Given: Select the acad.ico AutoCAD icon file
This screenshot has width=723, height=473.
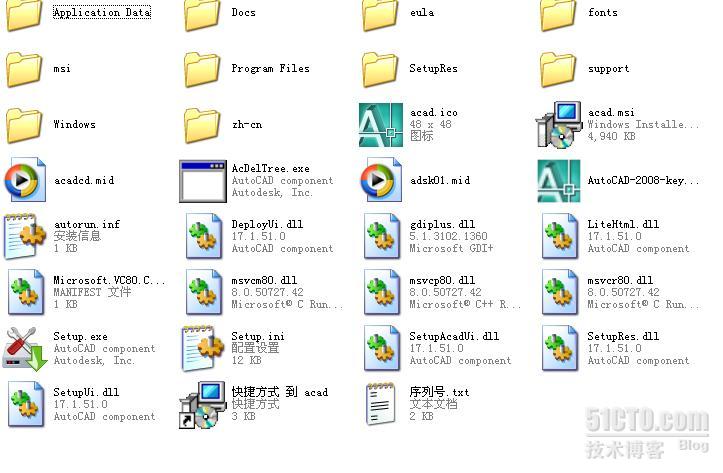Looking at the screenshot, I should coord(381,125).
